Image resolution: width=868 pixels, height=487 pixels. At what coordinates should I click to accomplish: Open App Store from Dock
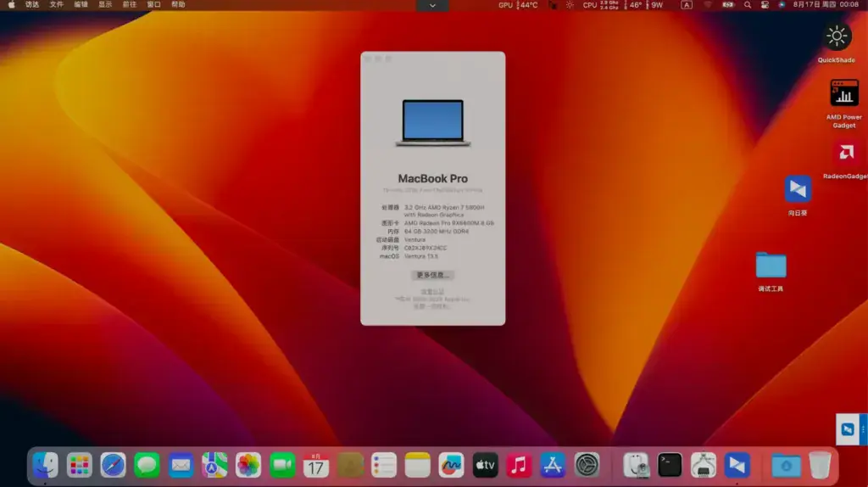pyautogui.click(x=553, y=465)
